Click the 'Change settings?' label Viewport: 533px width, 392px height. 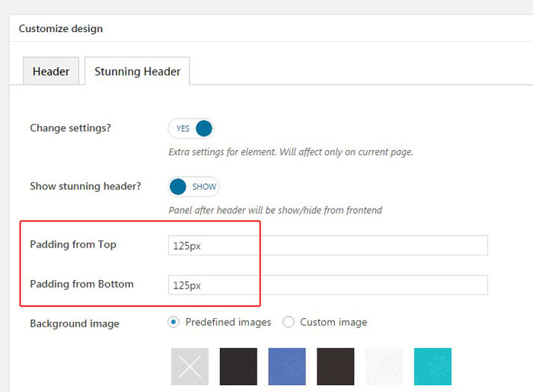click(x=70, y=128)
